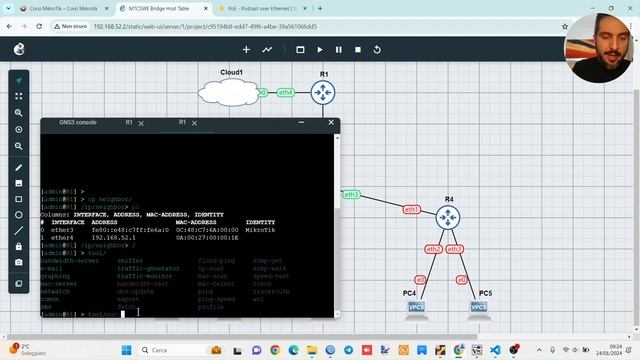The image size is (640, 360).
Task: Close the second R1 console tab
Action: tap(195, 123)
